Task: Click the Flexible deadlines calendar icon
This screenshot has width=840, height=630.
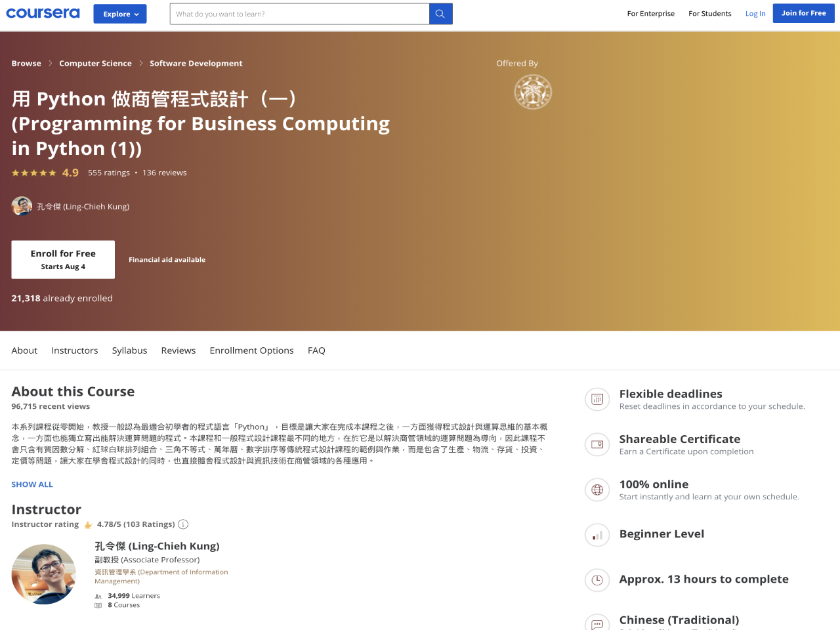Action: coord(597,399)
